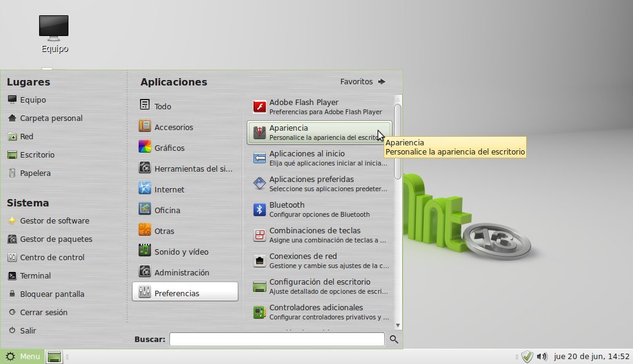This screenshot has height=364, width=633.
Task: Open Adobe Flash Player preferences icon
Action: (x=261, y=106)
